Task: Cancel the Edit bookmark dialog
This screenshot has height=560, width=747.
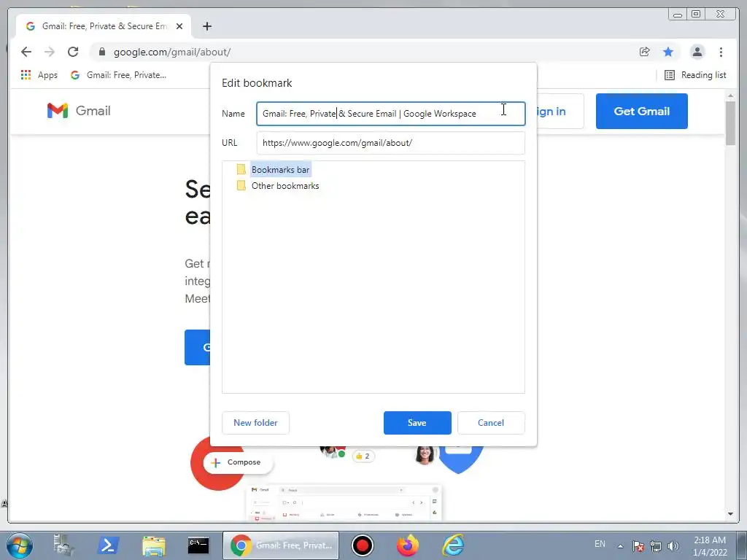Action: click(491, 422)
